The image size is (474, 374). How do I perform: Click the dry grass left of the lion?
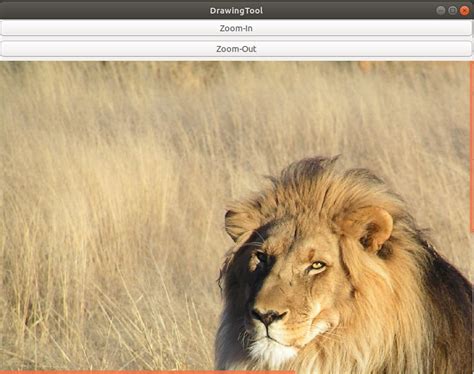pyautogui.click(x=107, y=233)
